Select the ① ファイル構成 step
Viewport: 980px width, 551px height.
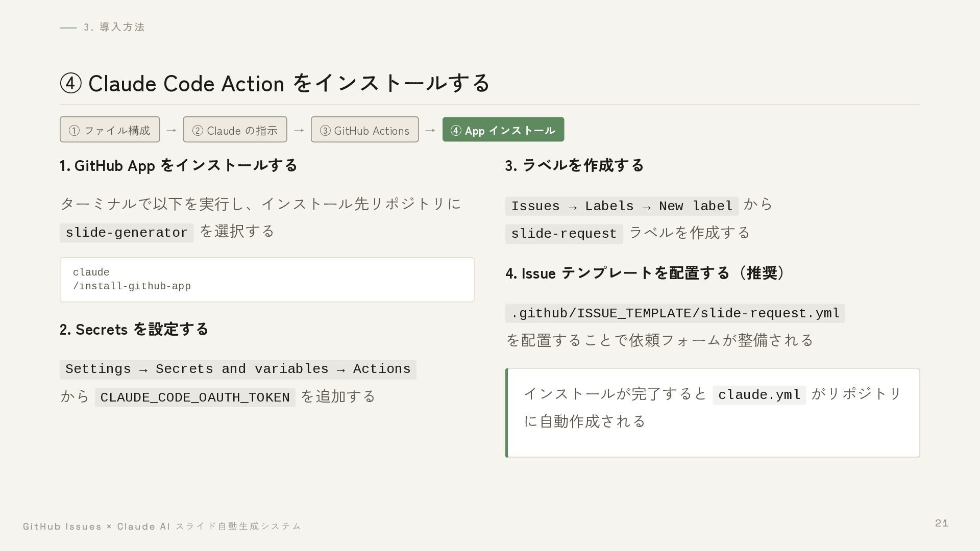click(x=110, y=130)
